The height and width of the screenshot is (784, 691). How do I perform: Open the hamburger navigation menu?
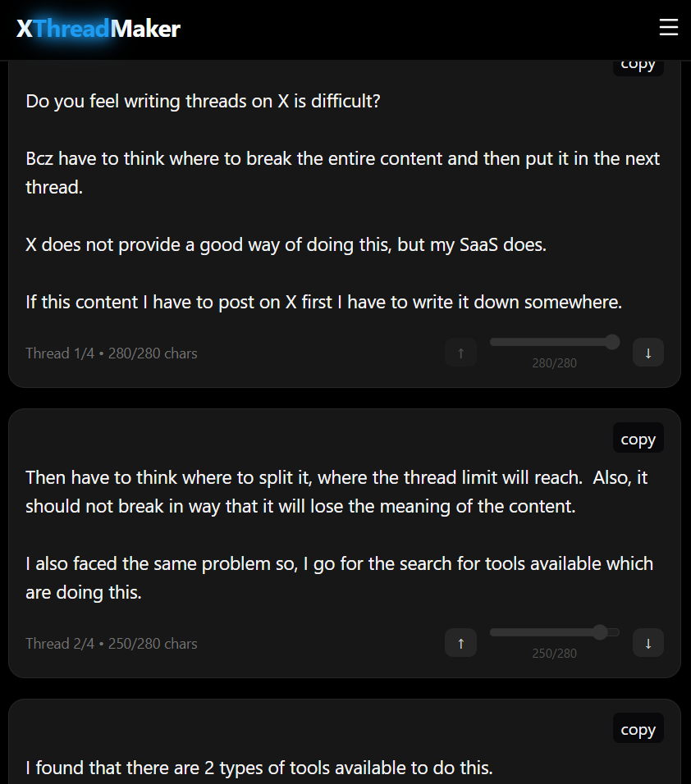coord(669,27)
